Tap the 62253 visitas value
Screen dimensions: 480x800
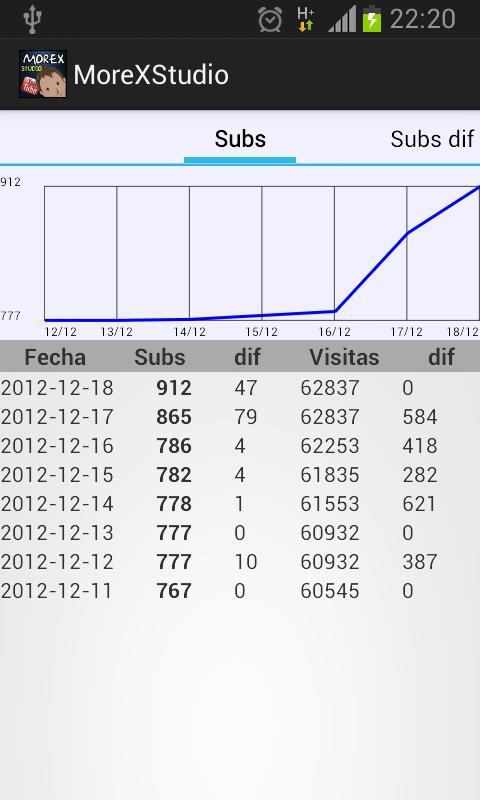pyautogui.click(x=330, y=446)
